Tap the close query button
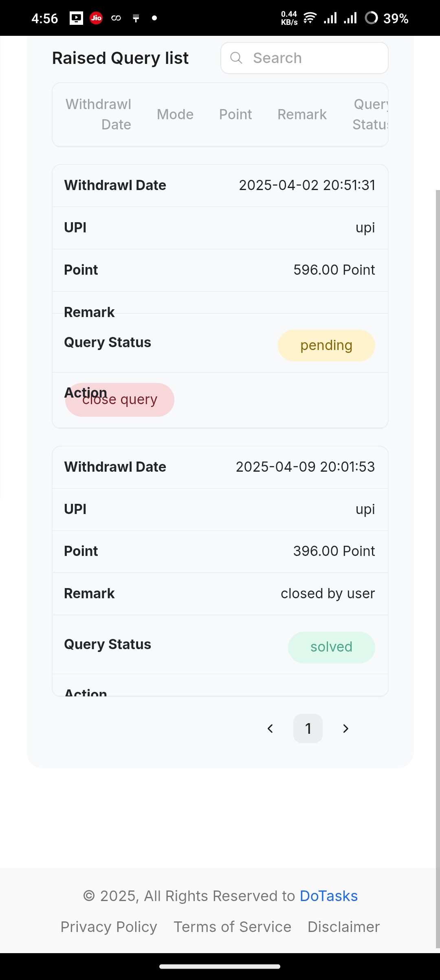This screenshot has width=440, height=980. point(120,400)
